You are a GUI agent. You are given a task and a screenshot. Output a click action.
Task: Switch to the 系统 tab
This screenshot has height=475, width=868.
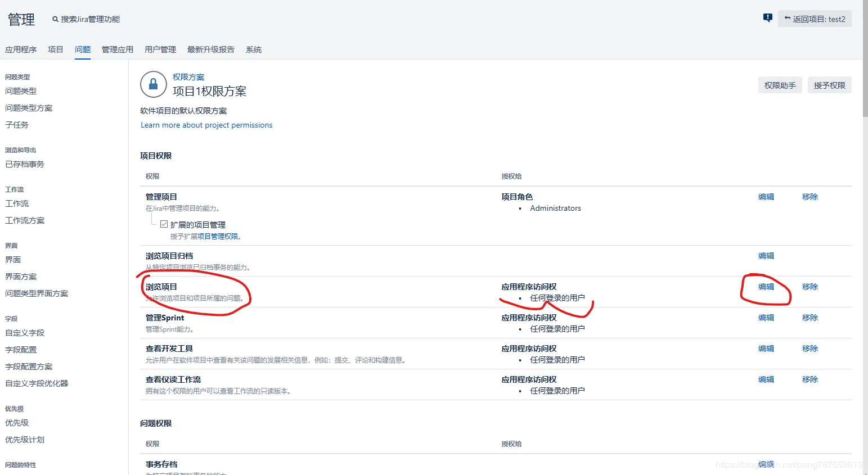pos(254,49)
